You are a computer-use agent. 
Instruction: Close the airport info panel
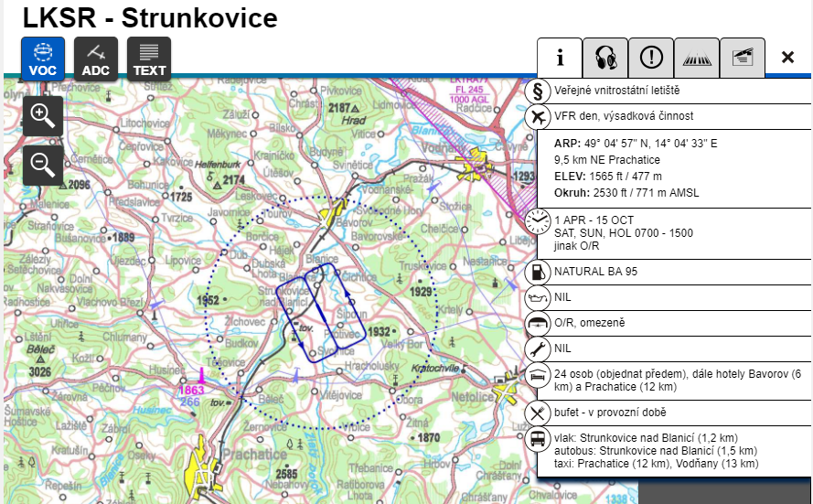(787, 58)
